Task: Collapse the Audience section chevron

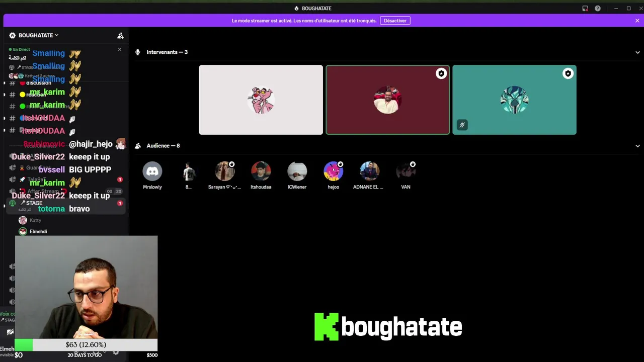Action: coord(637,146)
